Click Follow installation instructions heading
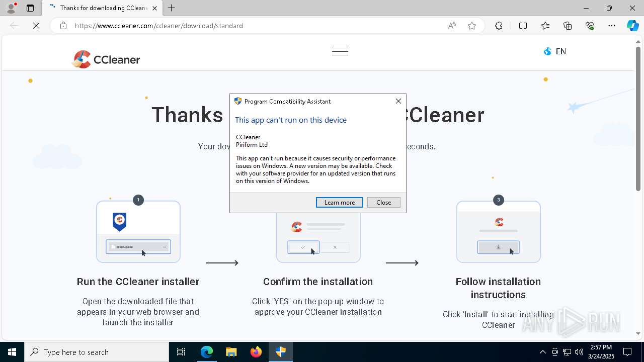The width and height of the screenshot is (644, 362). click(x=498, y=288)
